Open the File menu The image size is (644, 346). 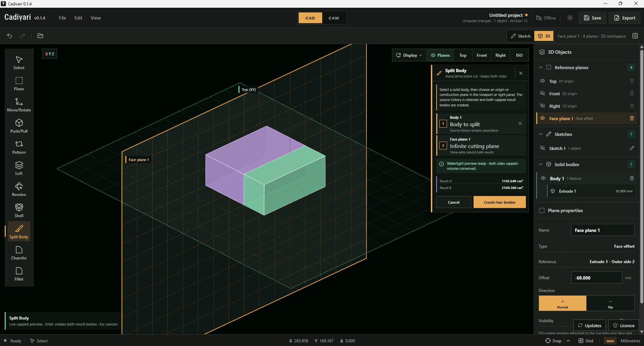[62, 18]
